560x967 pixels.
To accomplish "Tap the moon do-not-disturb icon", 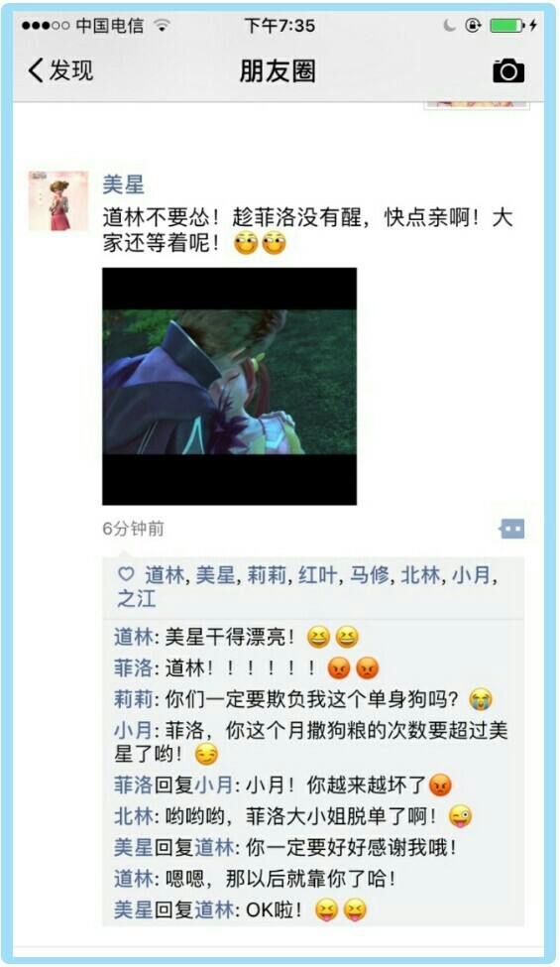I will tap(450, 25).
